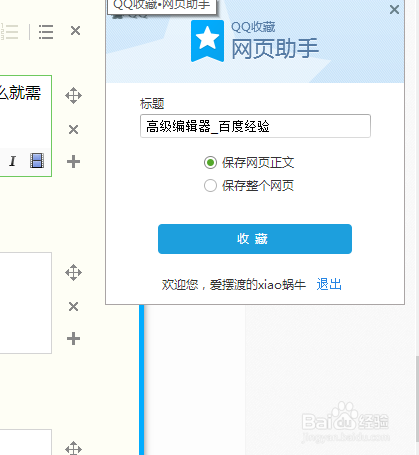
Task: Delete the green-bordered step with X icon
Action: click(x=73, y=129)
